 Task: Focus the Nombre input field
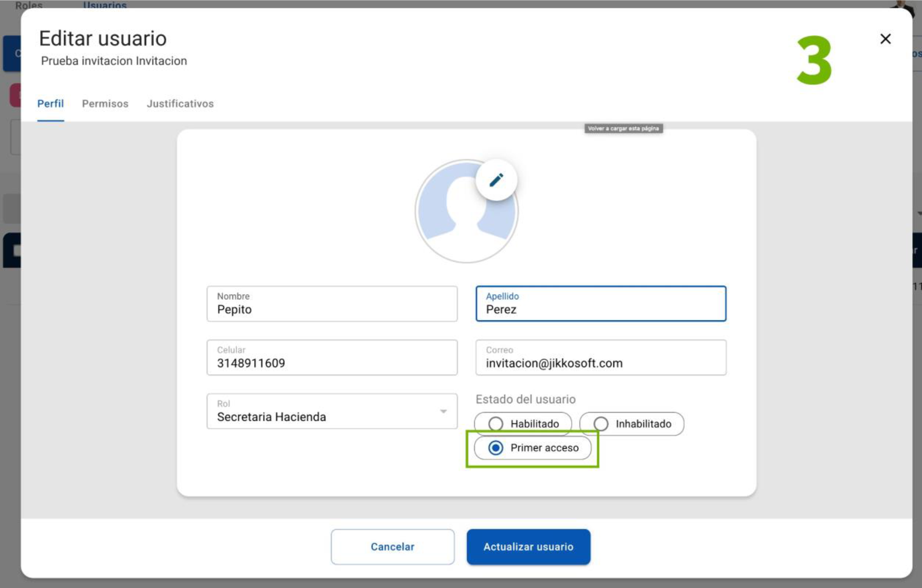click(x=332, y=304)
